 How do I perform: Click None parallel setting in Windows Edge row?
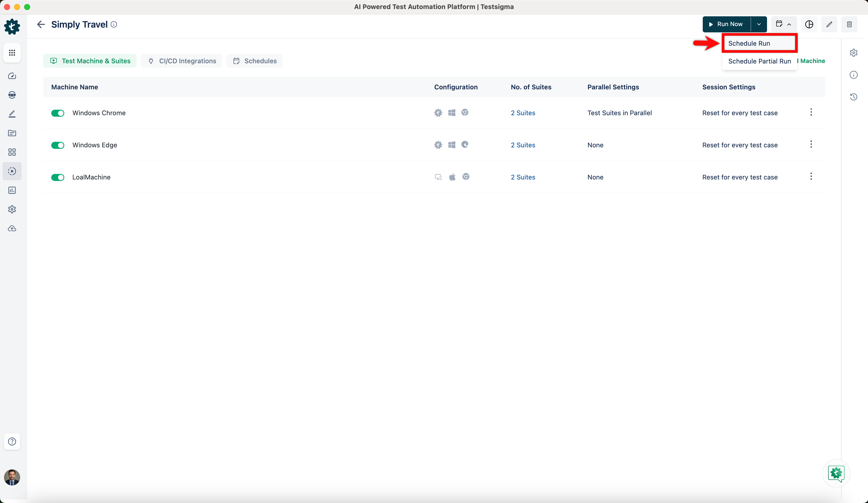[595, 145]
